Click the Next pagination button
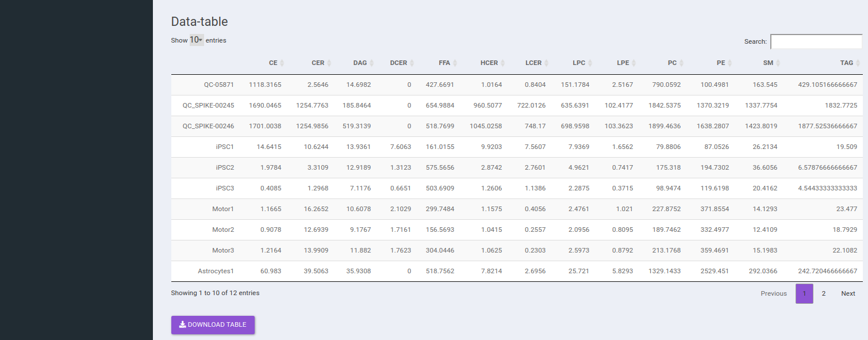This screenshot has width=868, height=340. (848, 293)
